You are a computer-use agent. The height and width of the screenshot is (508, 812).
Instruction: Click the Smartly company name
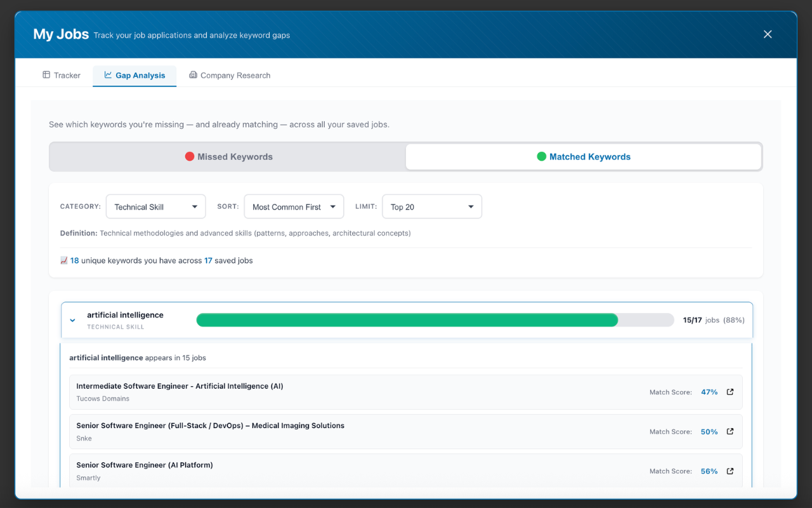88,478
